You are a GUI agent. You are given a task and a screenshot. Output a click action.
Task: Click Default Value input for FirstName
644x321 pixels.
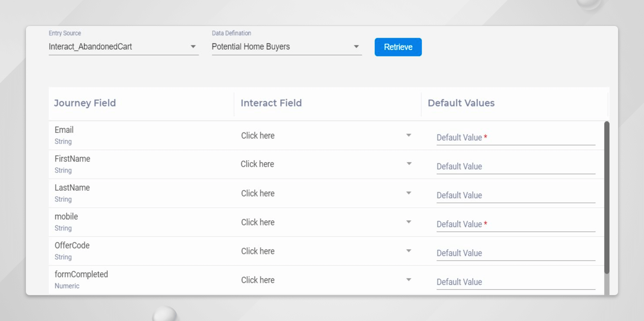(515, 167)
